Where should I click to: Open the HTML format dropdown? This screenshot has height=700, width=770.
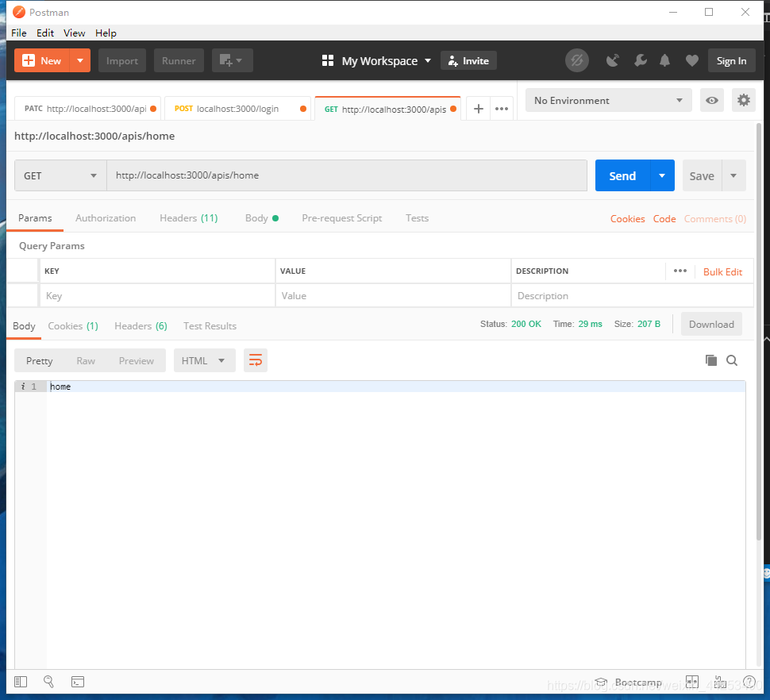click(x=204, y=361)
